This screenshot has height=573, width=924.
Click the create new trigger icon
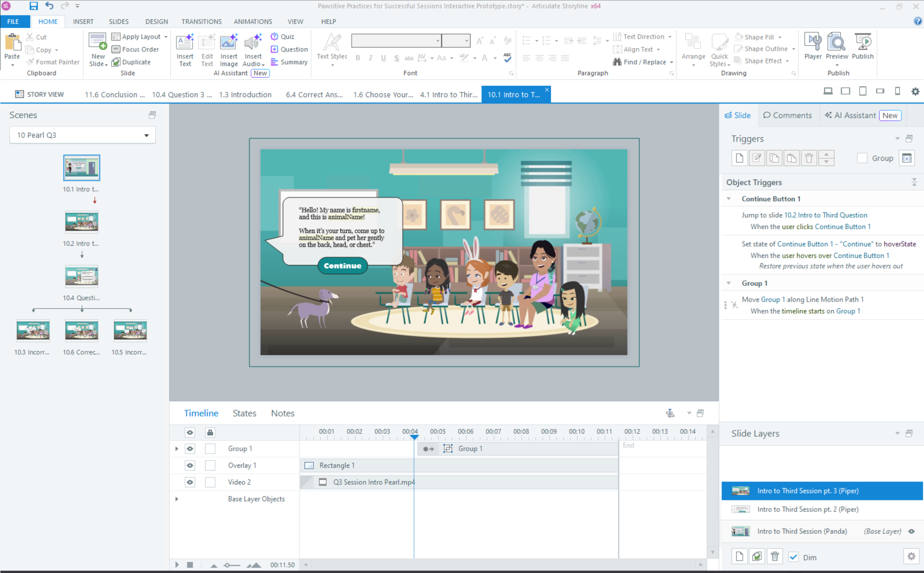[x=739, y=158]
